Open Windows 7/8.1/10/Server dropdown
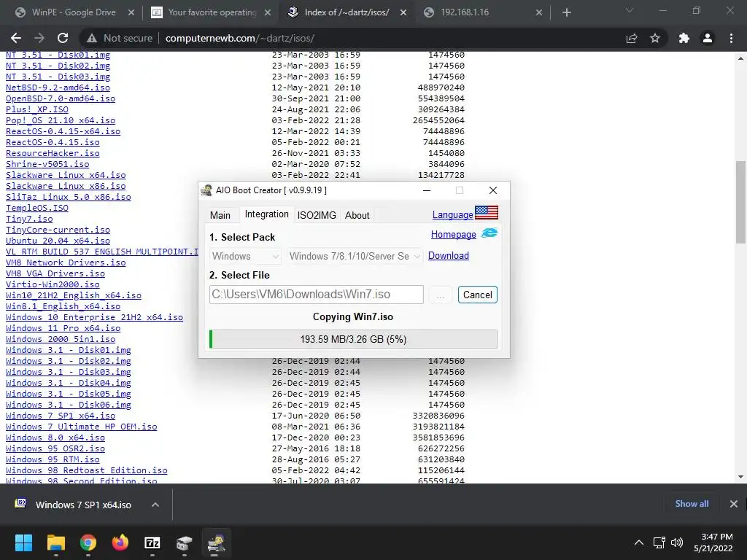This screenshot has height=560, width=747. 355,256
